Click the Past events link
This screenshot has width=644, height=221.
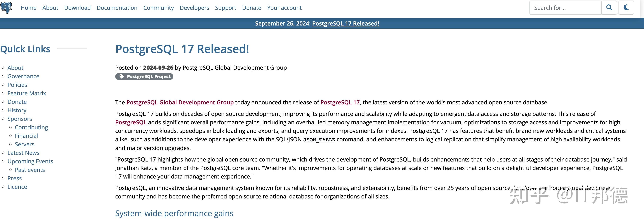(30, 170)
